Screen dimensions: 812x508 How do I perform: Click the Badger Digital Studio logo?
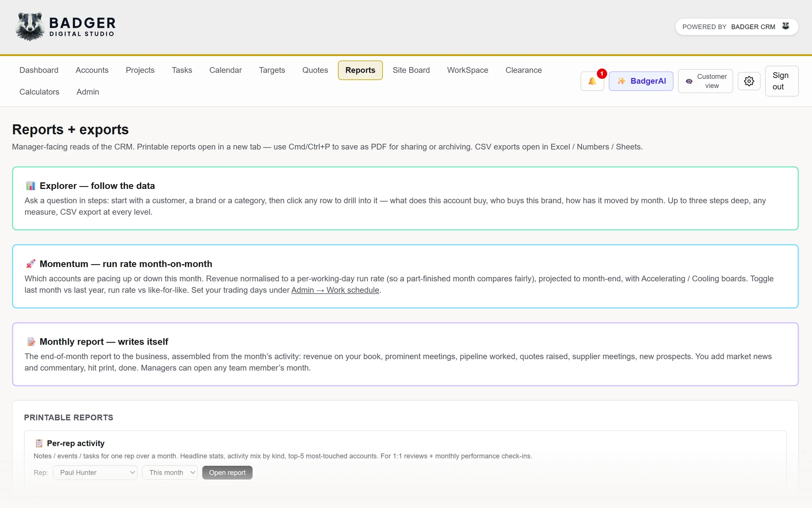(x=65, y=27)
